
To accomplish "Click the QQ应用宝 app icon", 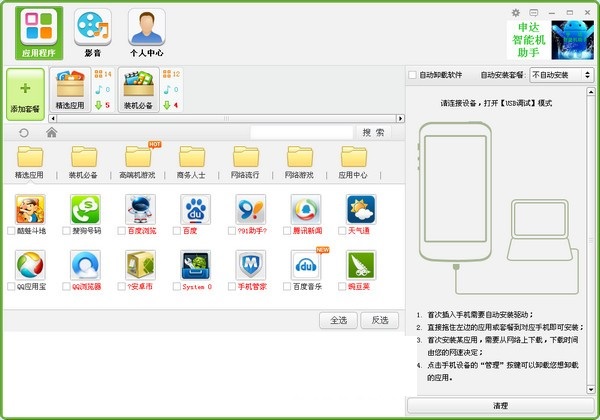I will coord(30,265).
